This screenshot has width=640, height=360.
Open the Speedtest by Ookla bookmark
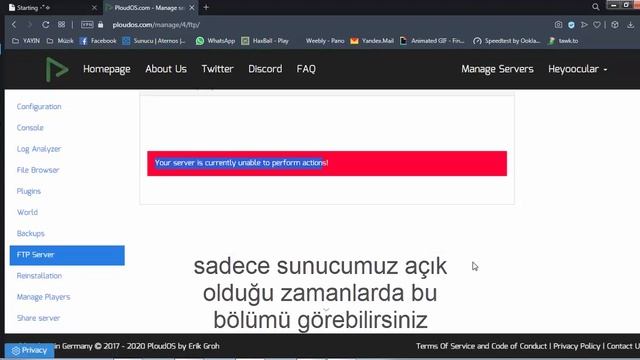coord(507,41)
